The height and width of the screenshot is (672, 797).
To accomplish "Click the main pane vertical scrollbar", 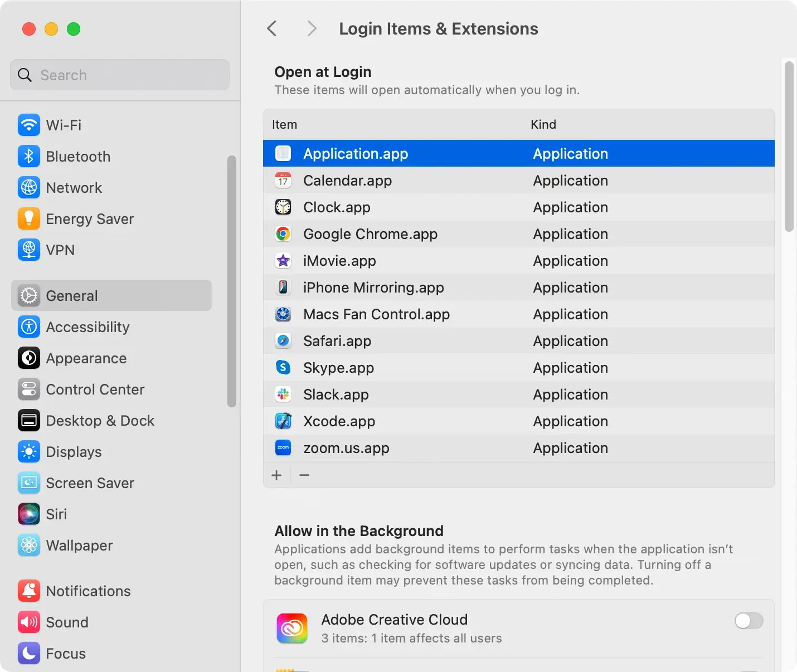I will pos(789,147).
